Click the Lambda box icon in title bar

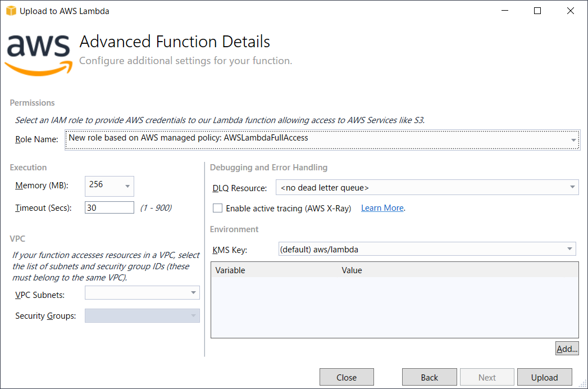pyautogui.click(x=11, y=11)
